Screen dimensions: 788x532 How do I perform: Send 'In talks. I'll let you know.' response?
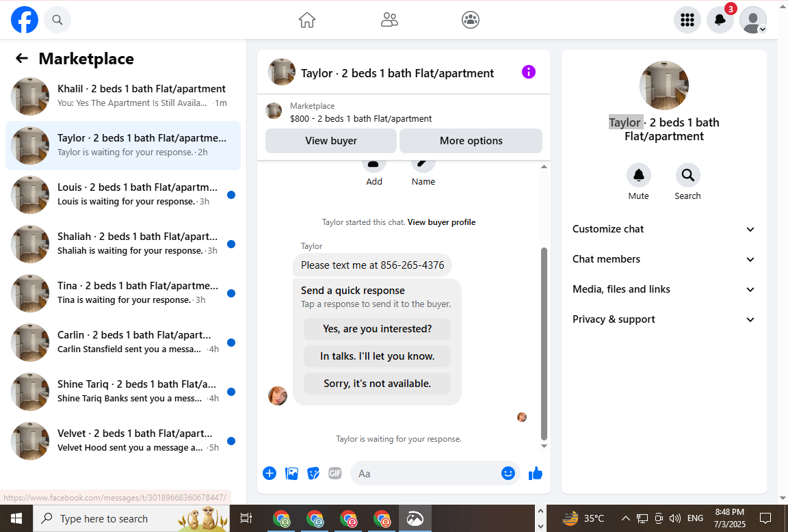pos(377,356)
